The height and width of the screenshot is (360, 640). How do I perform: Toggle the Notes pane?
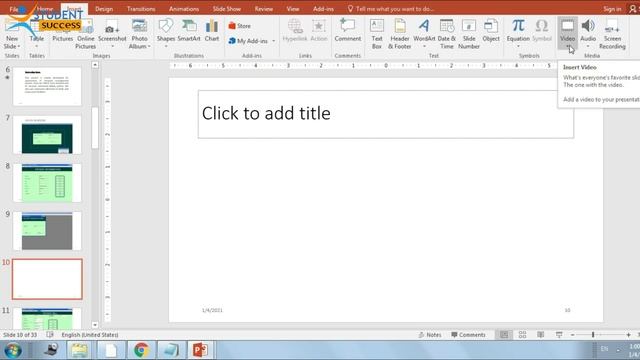click(430, 335)
